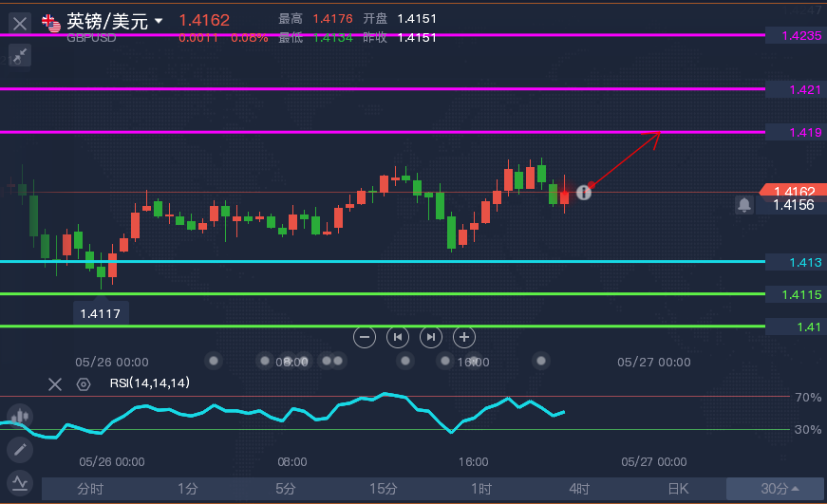Select the 1.4235 magenta level label
This screenshot has width=827, height=504.
coord(796,35)
